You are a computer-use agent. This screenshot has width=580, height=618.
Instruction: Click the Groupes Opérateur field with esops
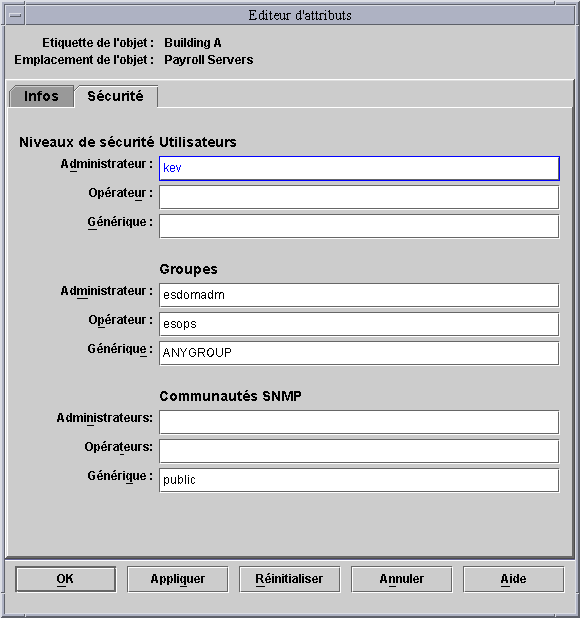point(359,324)
